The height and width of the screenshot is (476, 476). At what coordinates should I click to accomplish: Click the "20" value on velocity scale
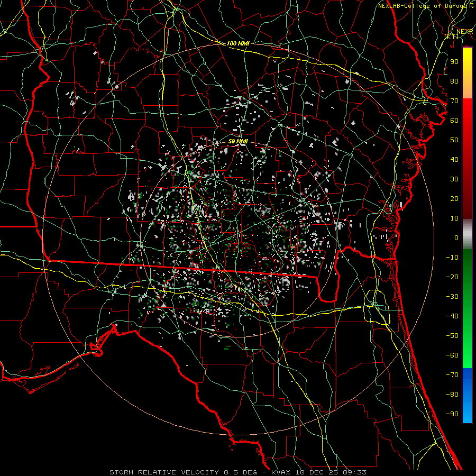(454, 198)
